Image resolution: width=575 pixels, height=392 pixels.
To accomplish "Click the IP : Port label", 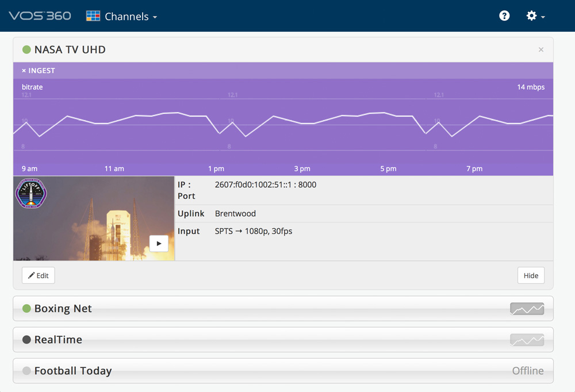I will [186, 190].
